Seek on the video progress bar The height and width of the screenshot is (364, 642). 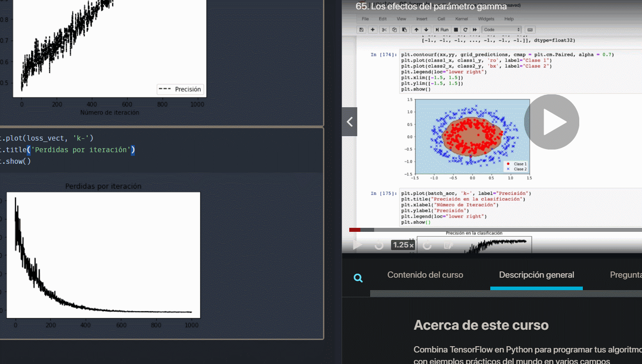[496, 230]
